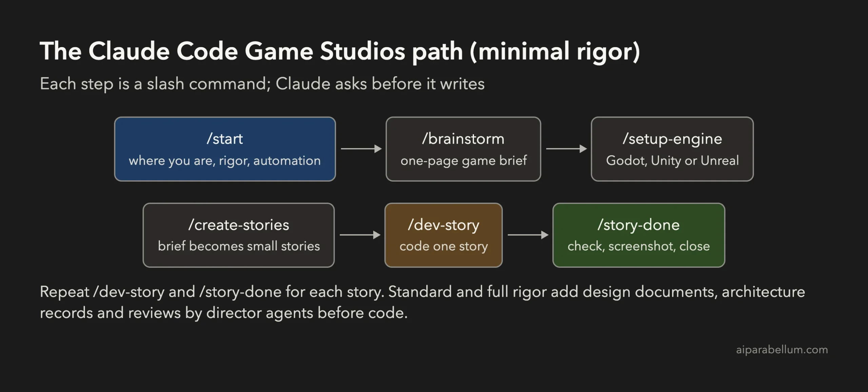Image resolution: width=868 pixels, height=392 pixels.
Task: Click the brown /dev-story box
Action: (x=443, y=235)
